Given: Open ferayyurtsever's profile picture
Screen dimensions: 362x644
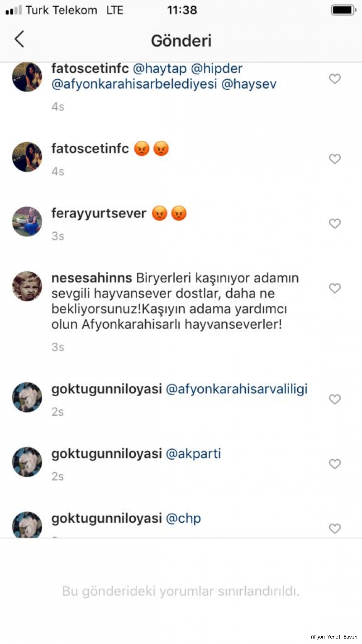Looking at the screenshot, I should point(27,221).
